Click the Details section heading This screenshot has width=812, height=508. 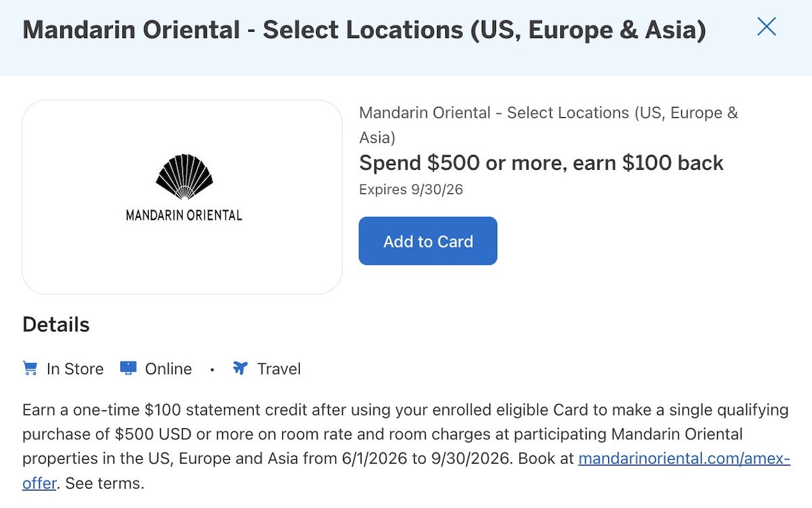click(56, 325)
